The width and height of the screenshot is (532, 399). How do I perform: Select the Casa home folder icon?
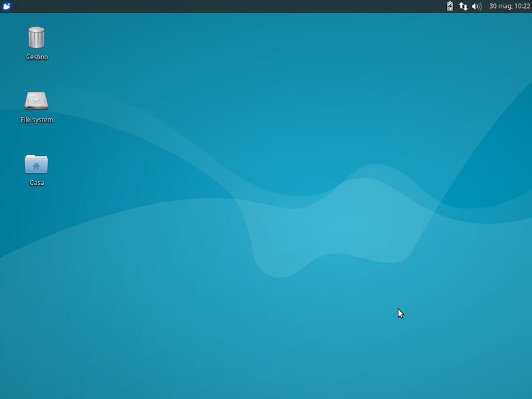click(x=37, y=164)
